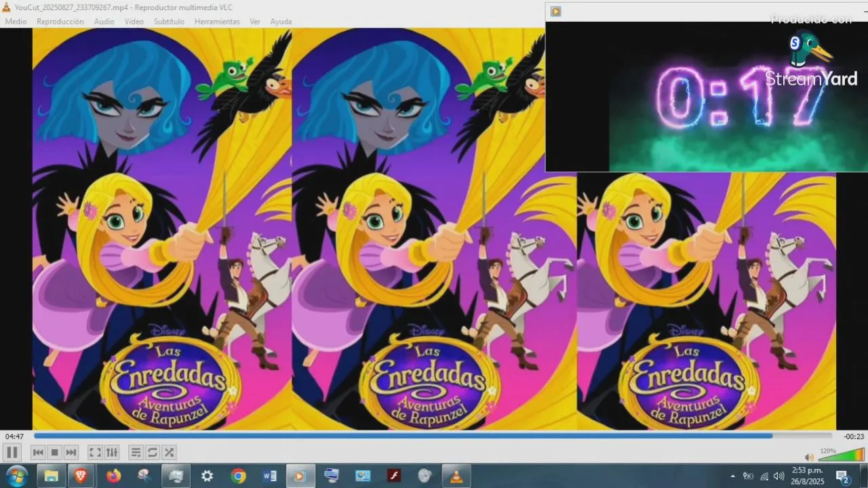Toggle remaining time display -00:23
Image resolution: width=868 pixels, height=488 pixels.
click(854, 436)
